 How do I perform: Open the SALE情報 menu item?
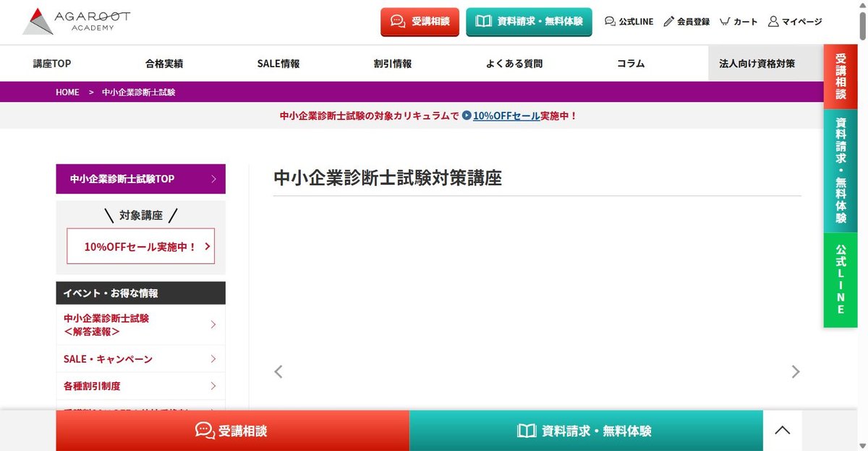278,63
